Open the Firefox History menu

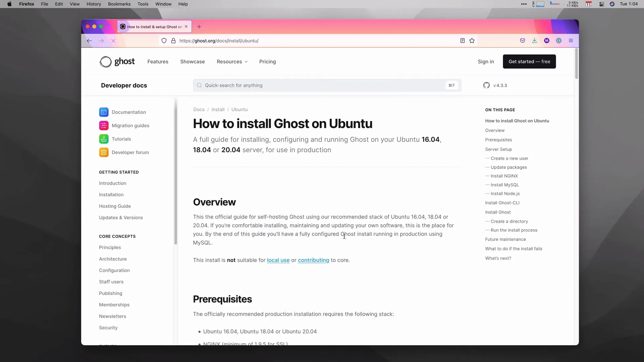pyautogui.click(x=94, y=4)
